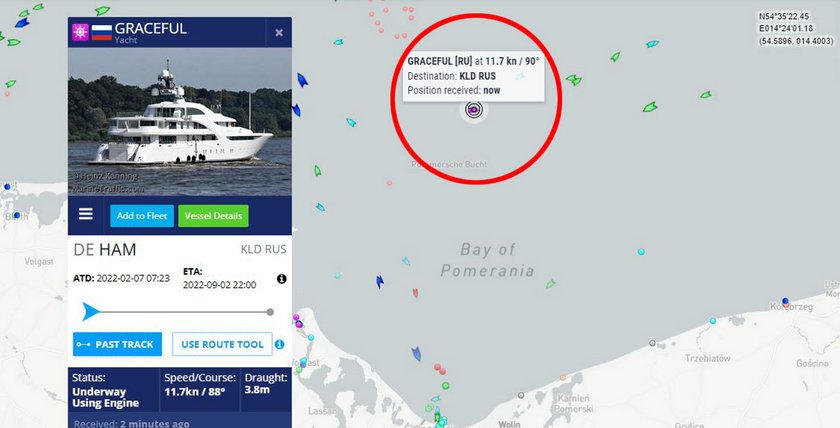
Task: Click the GRACEFUL [RU] map tooltip
Action: point(474,76)
